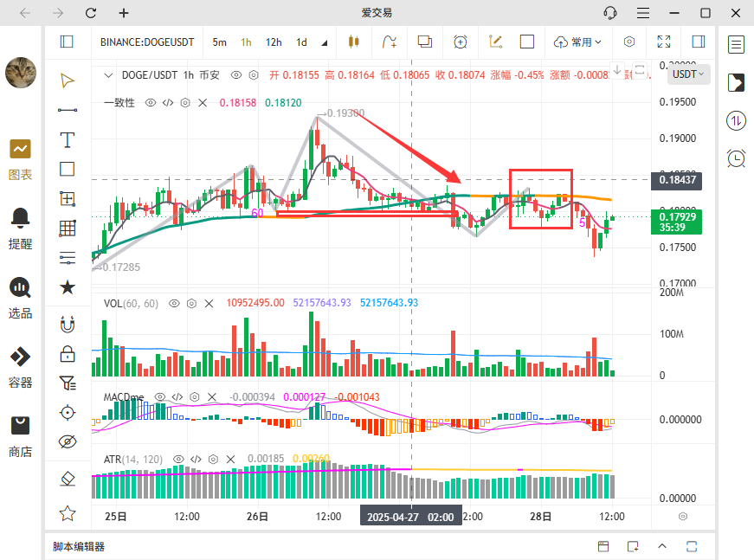Screen dimensions: 754x560
Task: Click the BINANCE:DOGEUSDT symbol button
Action: pyautogui.click(x=145, y=42)
